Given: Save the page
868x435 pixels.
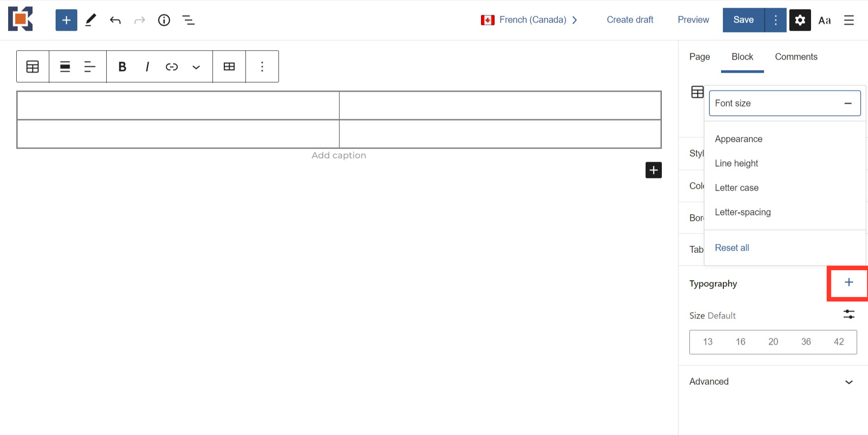Looking at the screenshot, I should (x=744, y=20).
